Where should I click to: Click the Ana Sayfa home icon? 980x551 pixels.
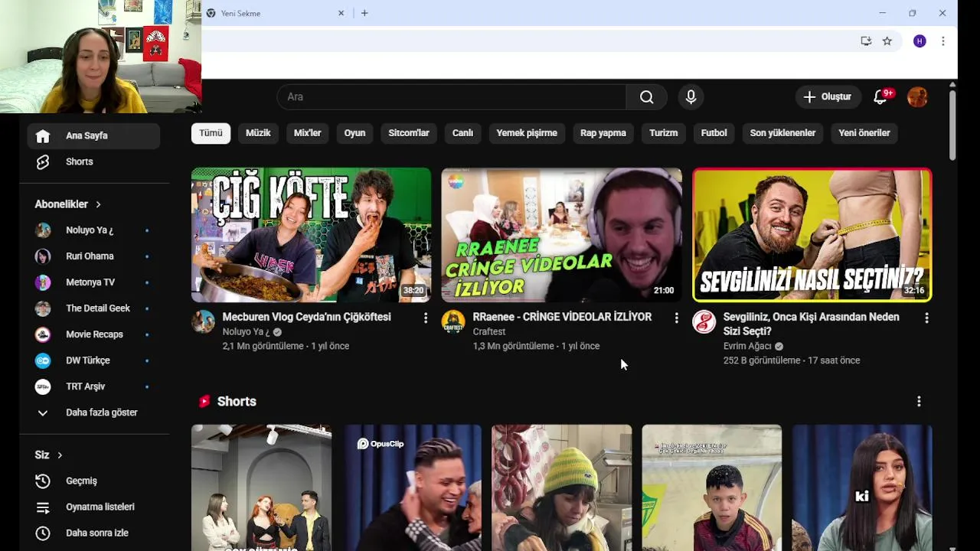coord(43,135)
